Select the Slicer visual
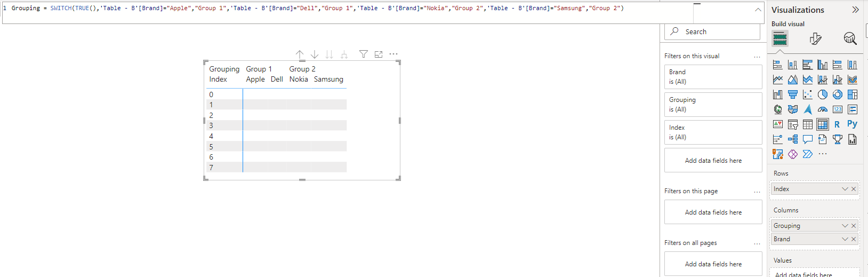 [x=793, y=124]
